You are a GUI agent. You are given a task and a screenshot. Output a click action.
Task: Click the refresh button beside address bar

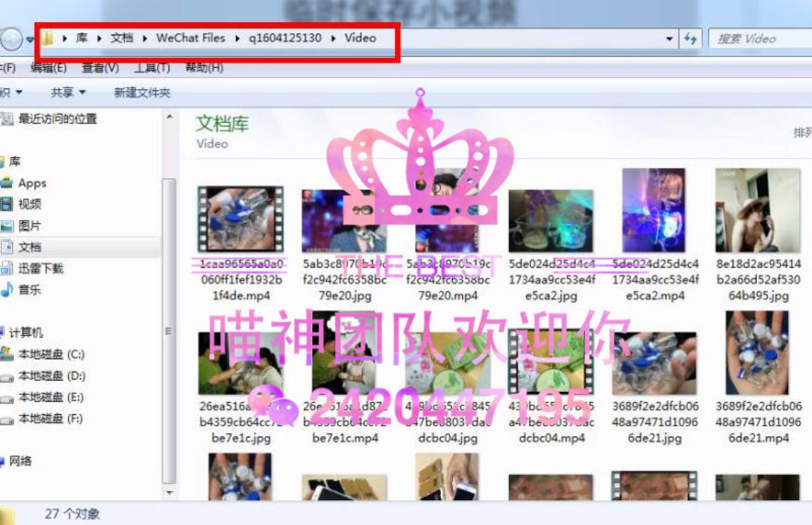coord(690,39)
